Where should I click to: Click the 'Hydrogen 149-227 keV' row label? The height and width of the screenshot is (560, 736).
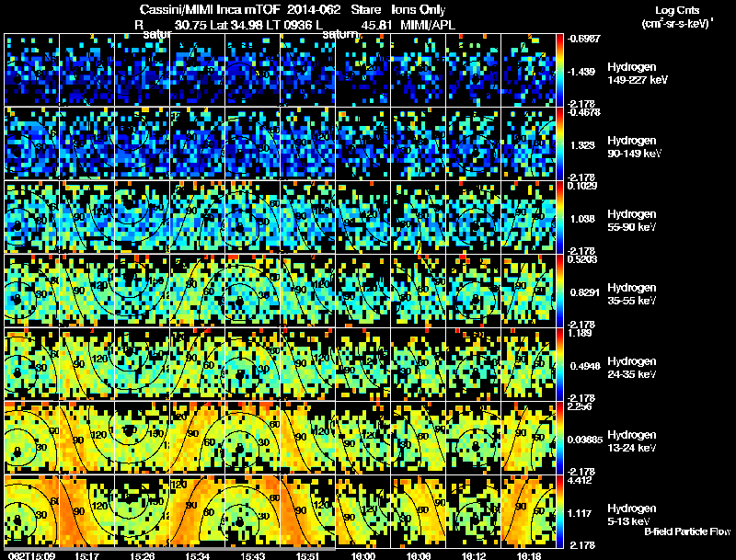[637, 74]
